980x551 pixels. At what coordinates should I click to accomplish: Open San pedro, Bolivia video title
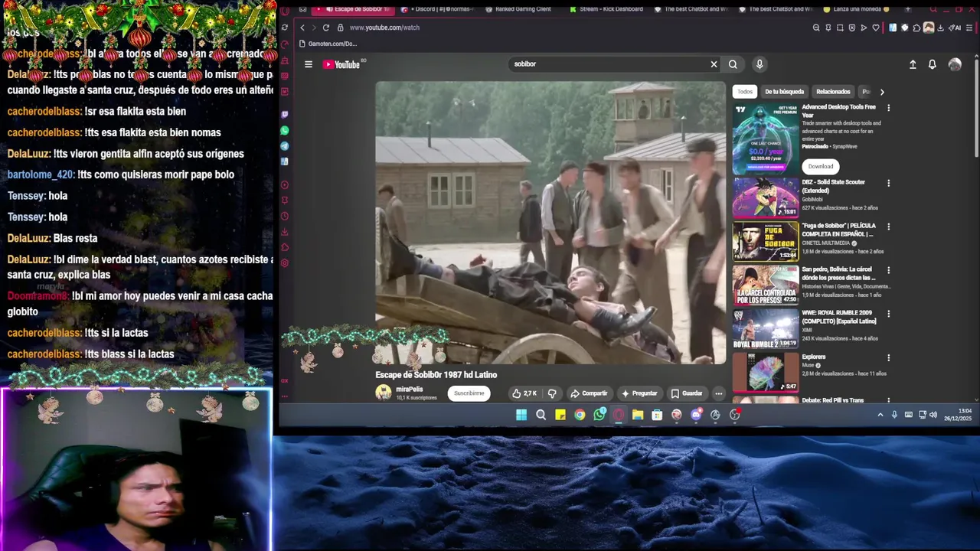click(841, 274)
